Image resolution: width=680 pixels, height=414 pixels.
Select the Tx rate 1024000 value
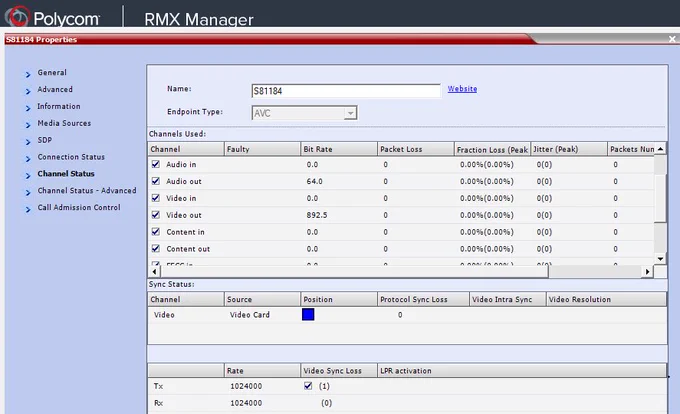click(246, 386)
